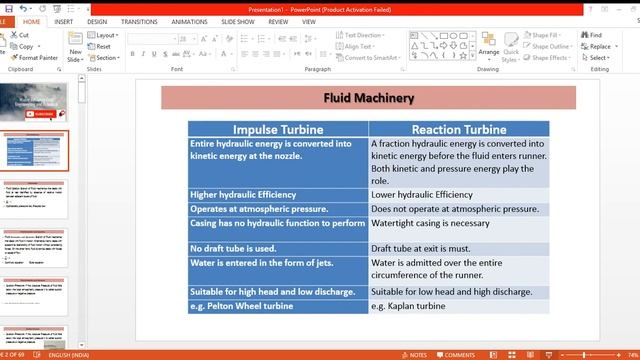Open the Arrange objects menu

[x=489, y=47]
